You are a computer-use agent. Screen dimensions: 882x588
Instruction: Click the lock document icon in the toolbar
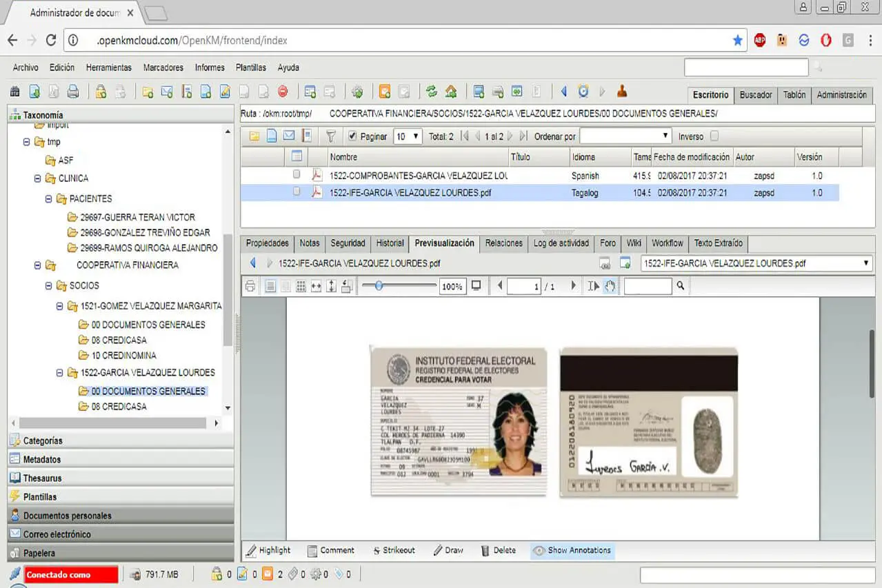(x=100, y=90)
